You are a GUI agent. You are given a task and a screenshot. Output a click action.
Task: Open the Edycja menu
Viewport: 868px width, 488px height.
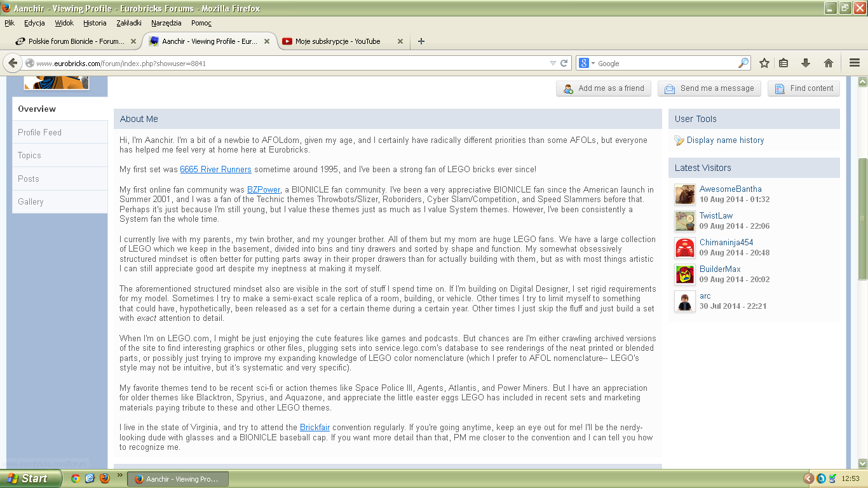pos(34,23)
